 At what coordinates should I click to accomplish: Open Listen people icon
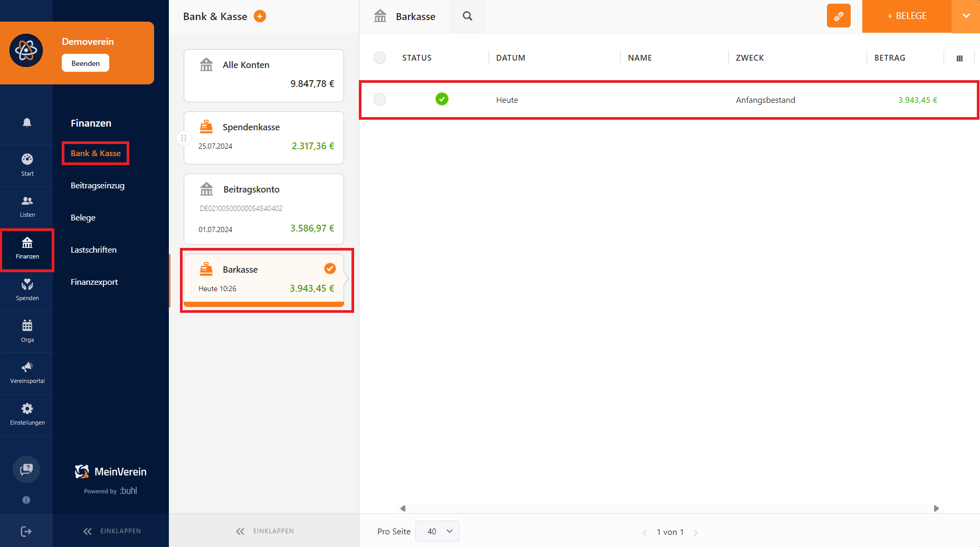click(27, 200)
